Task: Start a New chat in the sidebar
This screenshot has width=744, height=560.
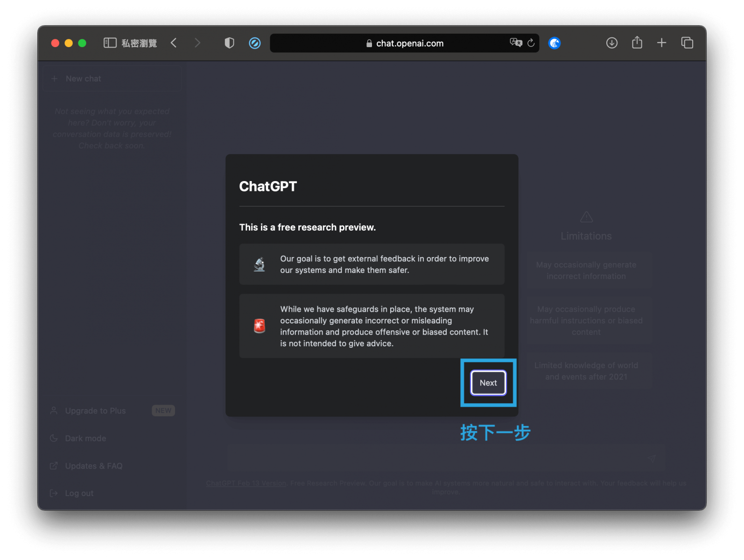Action: pyautogui.click(x=112, y=78)
